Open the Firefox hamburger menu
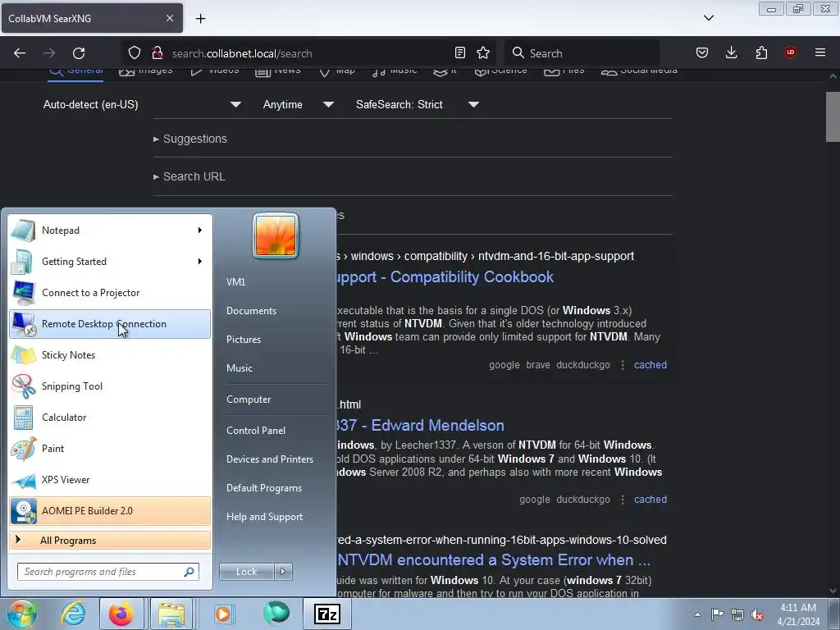The width and height of the screenshot is (840, 630). [820, 52]
